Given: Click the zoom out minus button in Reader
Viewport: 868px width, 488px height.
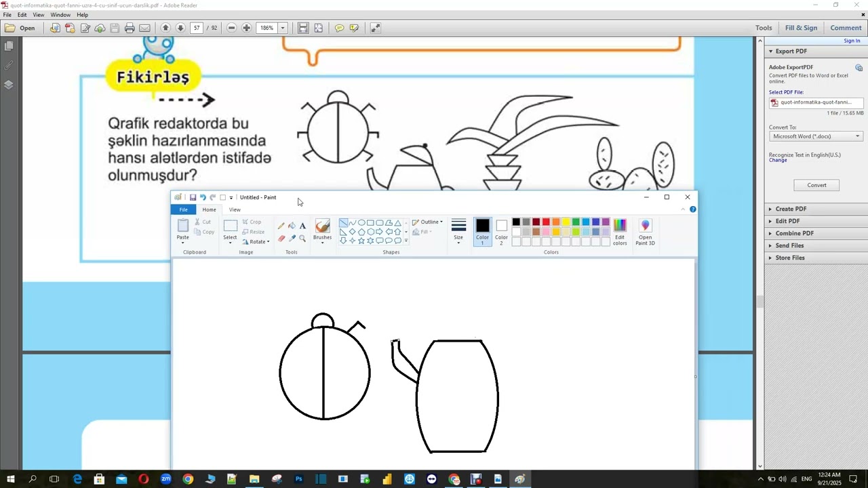Looking at the screenshot, I should (x=232, y=28).
